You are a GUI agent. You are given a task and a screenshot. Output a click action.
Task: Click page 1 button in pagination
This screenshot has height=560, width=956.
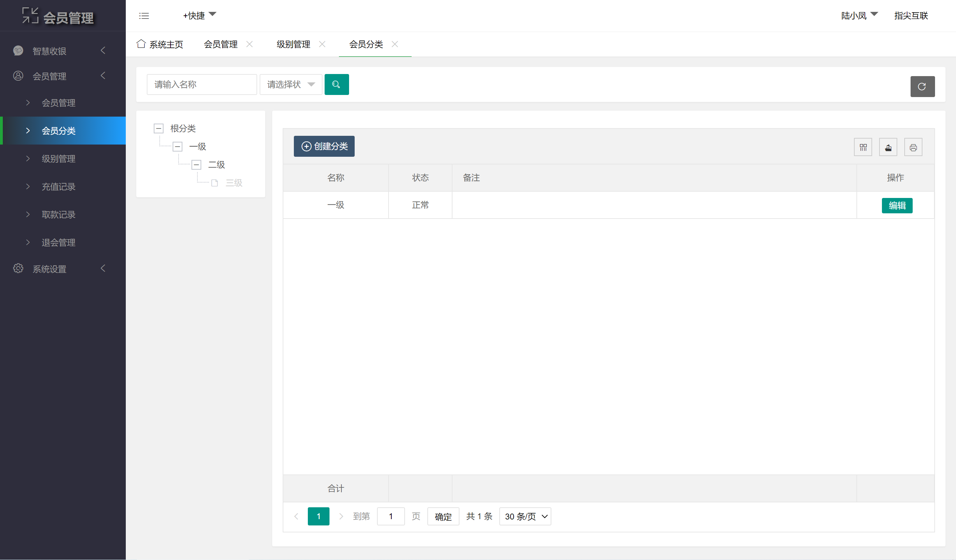(x=318, y=516)
